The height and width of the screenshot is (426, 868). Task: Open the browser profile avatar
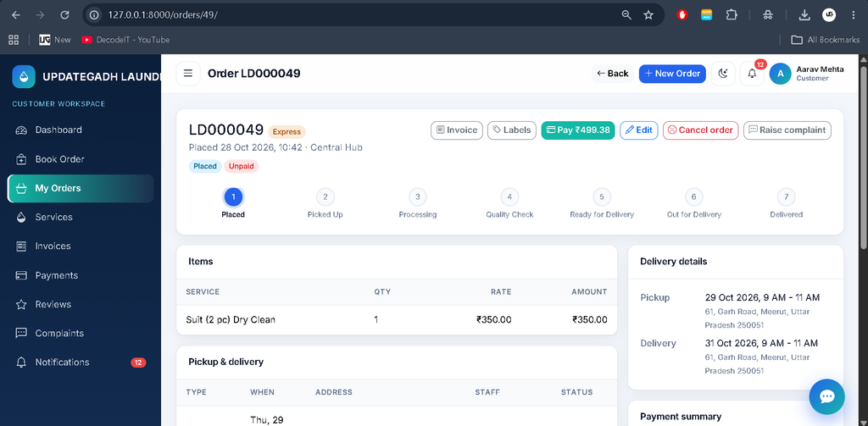coord(829,15)
